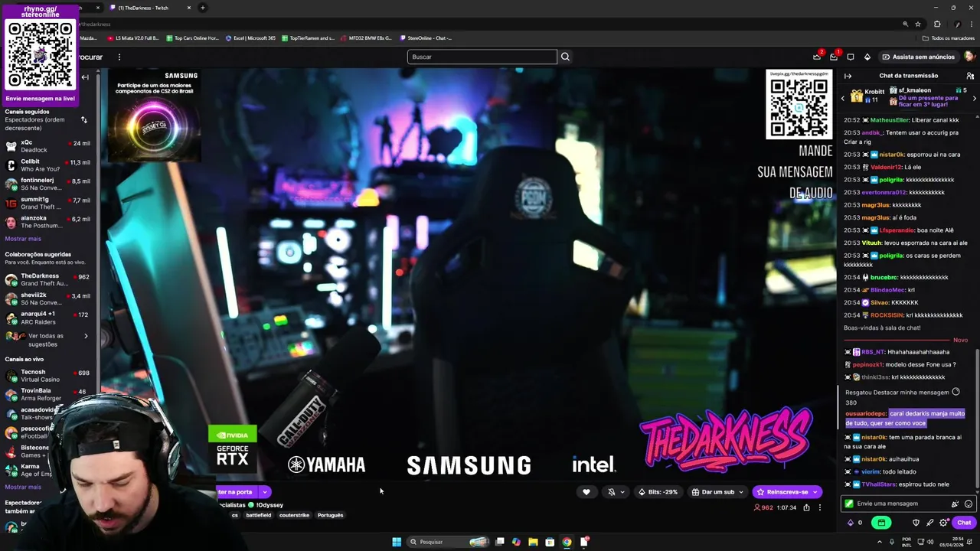The image size is (980, 551).
Task: Open the chat shield moderation icon
Action: [x=916, y=523]
